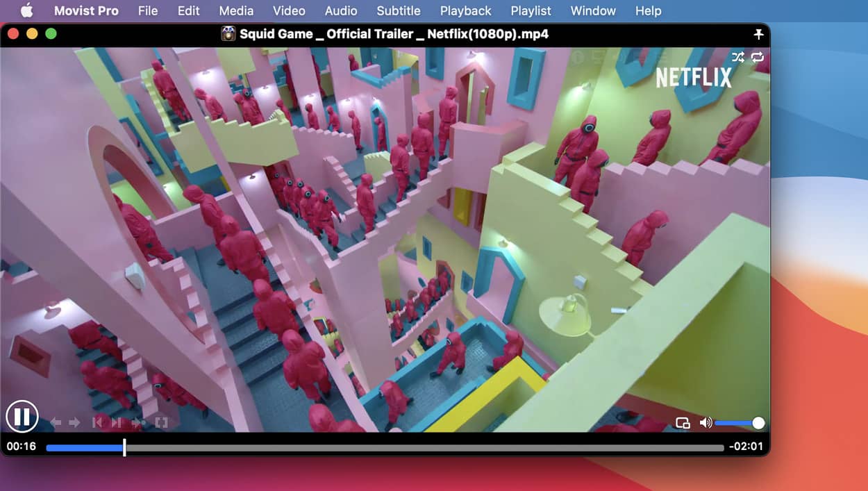Mute the audio with speaker icon

(x=706, y=423)
